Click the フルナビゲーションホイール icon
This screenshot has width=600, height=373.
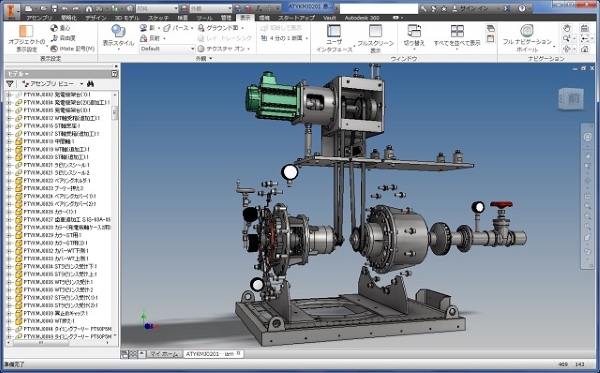coord(527,31)
